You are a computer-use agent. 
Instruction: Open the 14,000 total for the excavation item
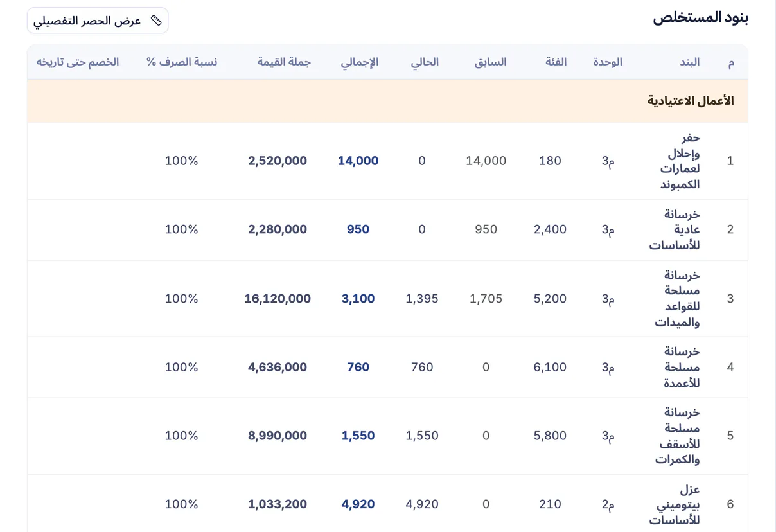(358, 161)
